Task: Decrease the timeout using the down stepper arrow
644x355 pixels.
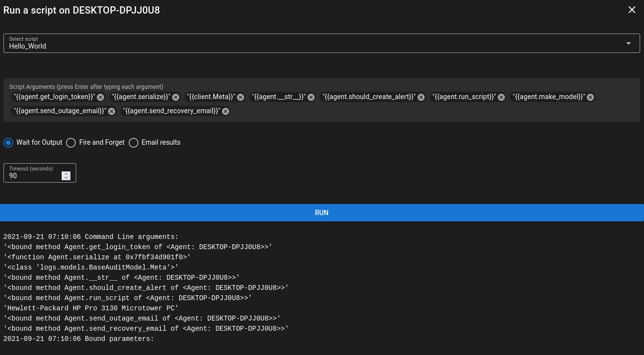Action: click(x=66, y=178)
